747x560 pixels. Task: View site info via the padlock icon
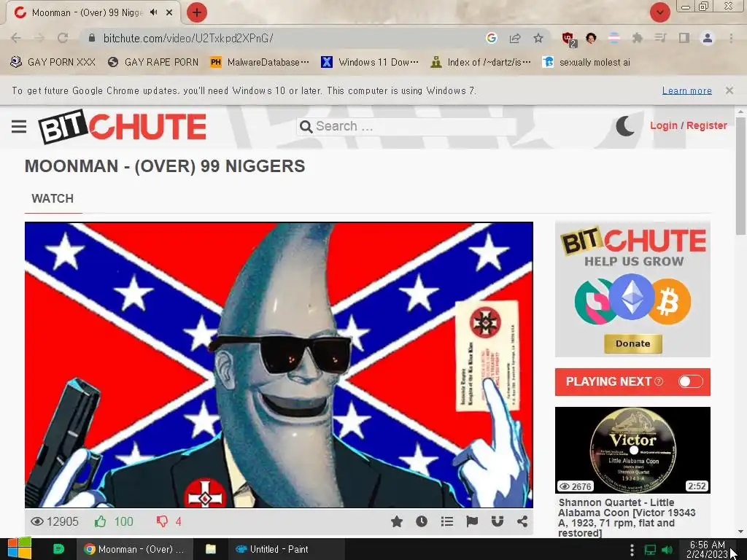point(92,38)
